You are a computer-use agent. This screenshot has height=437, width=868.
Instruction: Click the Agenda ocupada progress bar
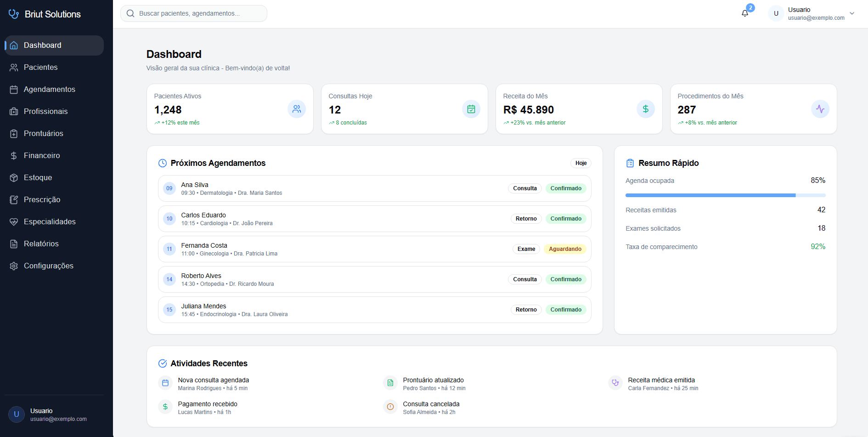point(725,195)
